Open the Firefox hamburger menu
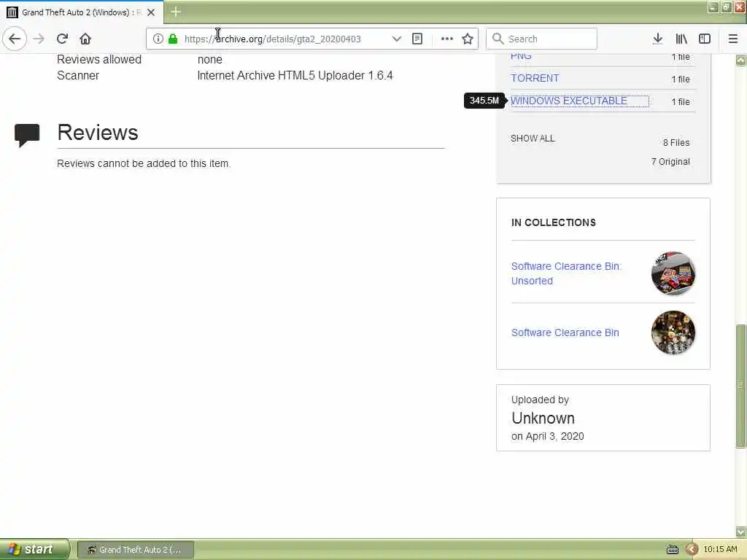Image resolution: width=747 pixels, height=560 pixels. click(733, 39)
